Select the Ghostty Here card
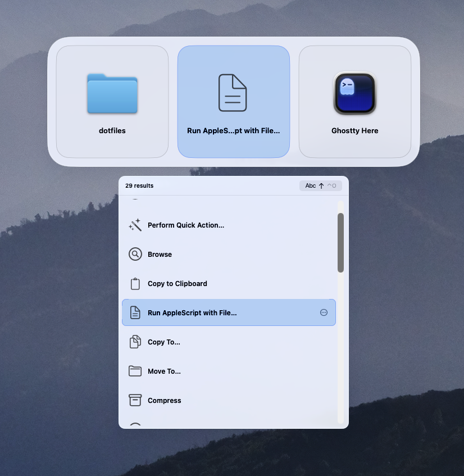 [355, 102]
